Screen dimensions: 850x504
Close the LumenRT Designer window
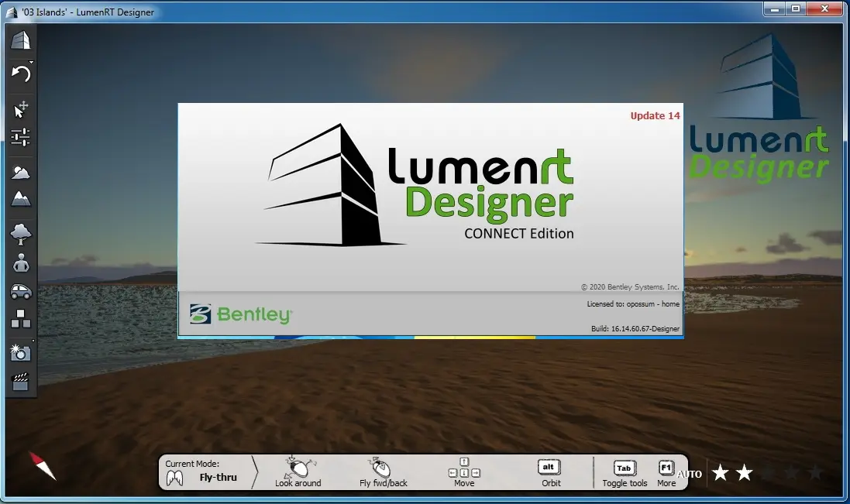(824, 9)
